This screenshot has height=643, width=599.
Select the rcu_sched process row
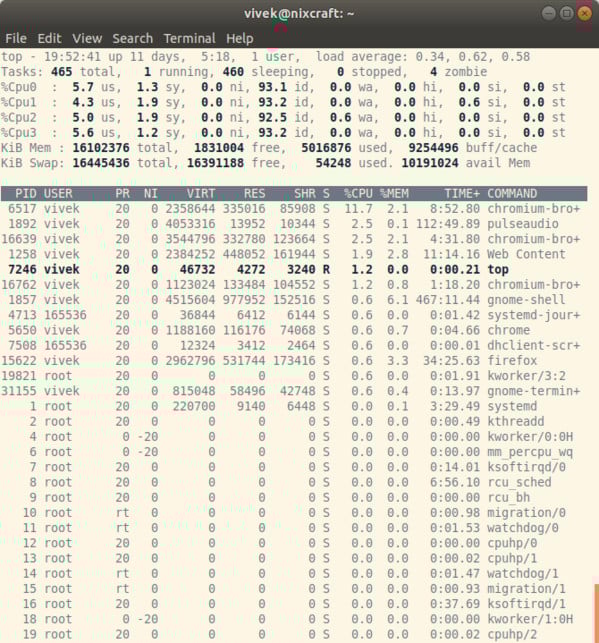pyautogui.click(x=294, y=482)
